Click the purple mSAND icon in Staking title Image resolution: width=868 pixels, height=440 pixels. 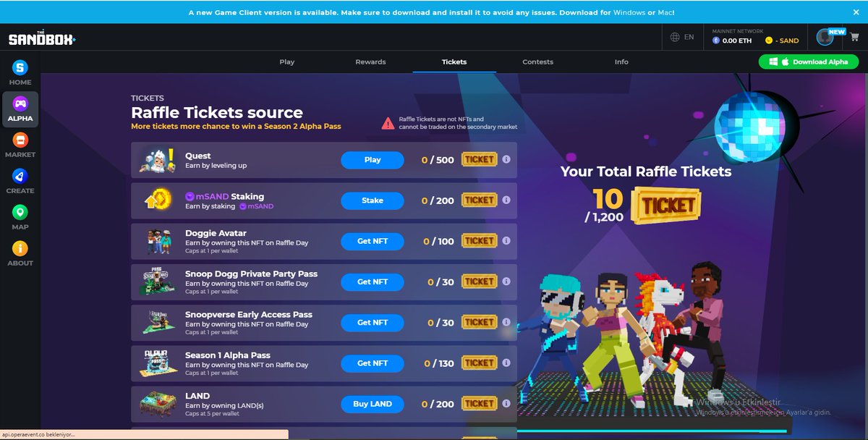190,196
